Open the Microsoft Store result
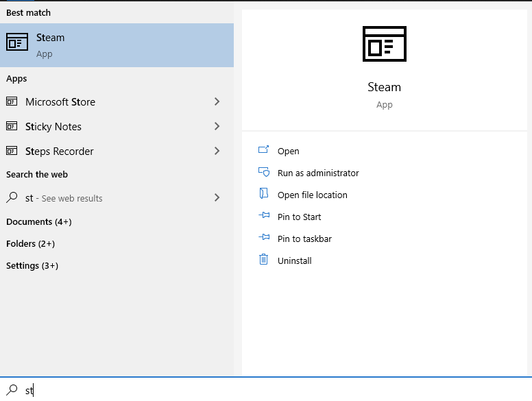532x401 pixels. click(117, 101)
